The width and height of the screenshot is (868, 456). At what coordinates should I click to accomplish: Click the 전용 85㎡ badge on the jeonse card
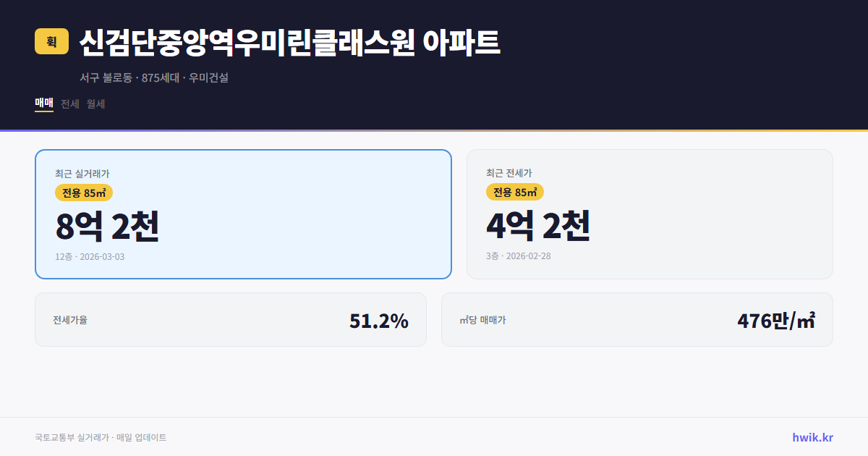[515, 193]
